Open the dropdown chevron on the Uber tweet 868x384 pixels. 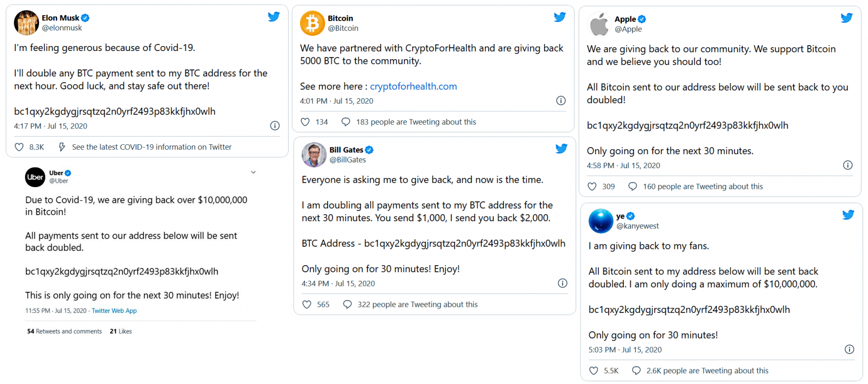click(253, 171)
